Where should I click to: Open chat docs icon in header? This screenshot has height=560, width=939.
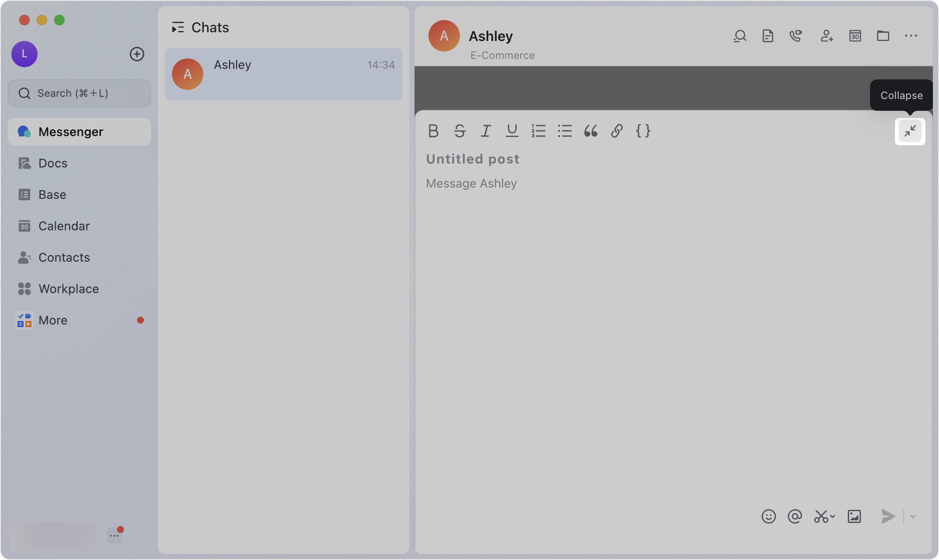(768, 36)
